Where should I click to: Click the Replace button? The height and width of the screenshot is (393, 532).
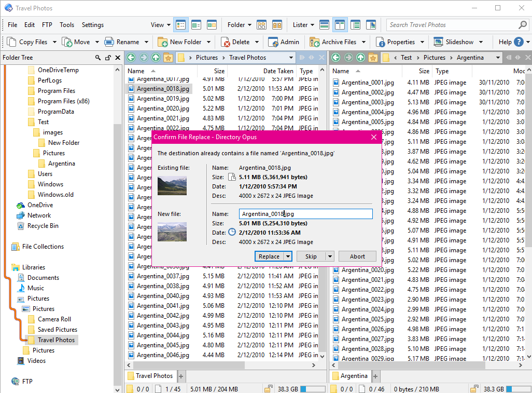tap(270, 256)
